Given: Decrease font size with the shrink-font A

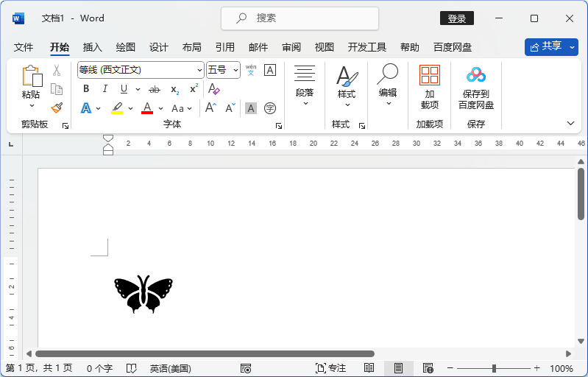Looking at the screenshot, I should 230,108.
